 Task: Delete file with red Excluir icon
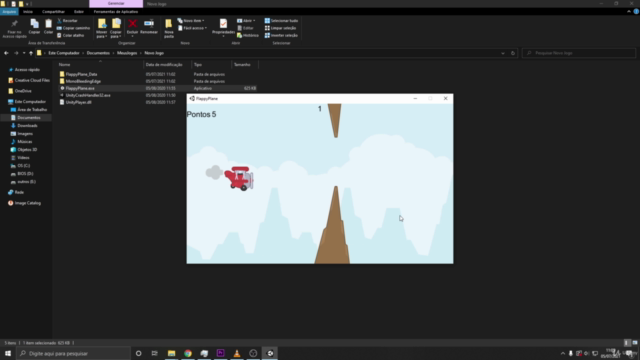coord(132,27)
